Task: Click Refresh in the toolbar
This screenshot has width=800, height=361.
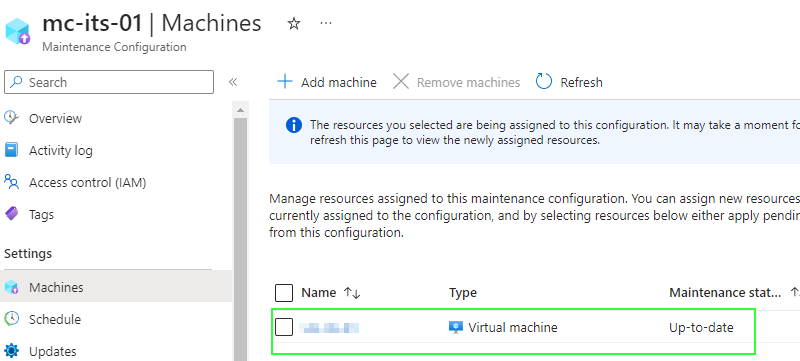Action: coord(569,82)
